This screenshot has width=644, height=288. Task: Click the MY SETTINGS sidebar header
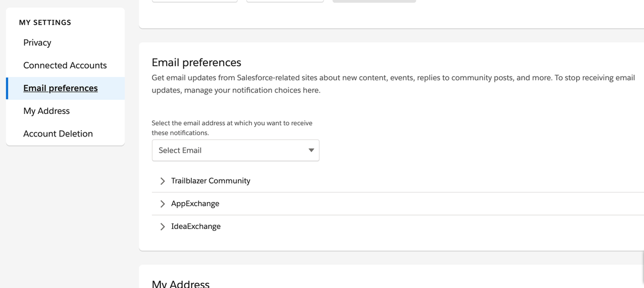pyautogui.click(x=45, y=22)
